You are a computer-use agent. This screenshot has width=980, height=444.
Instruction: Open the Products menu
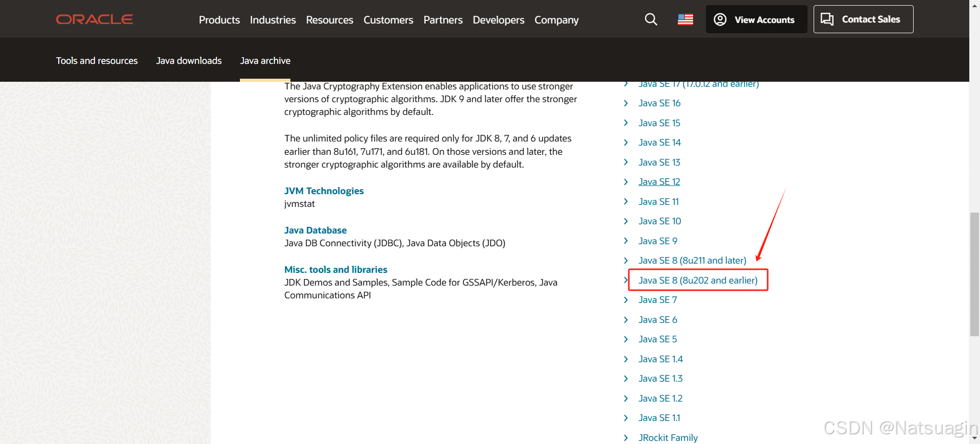click(219, 20)
